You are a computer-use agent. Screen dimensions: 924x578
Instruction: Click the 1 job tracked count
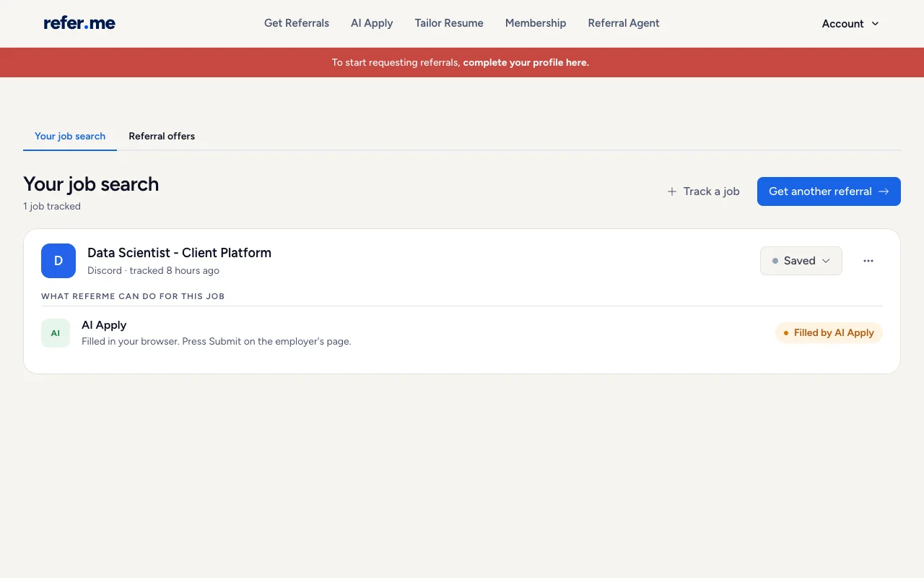click(52, 207)
